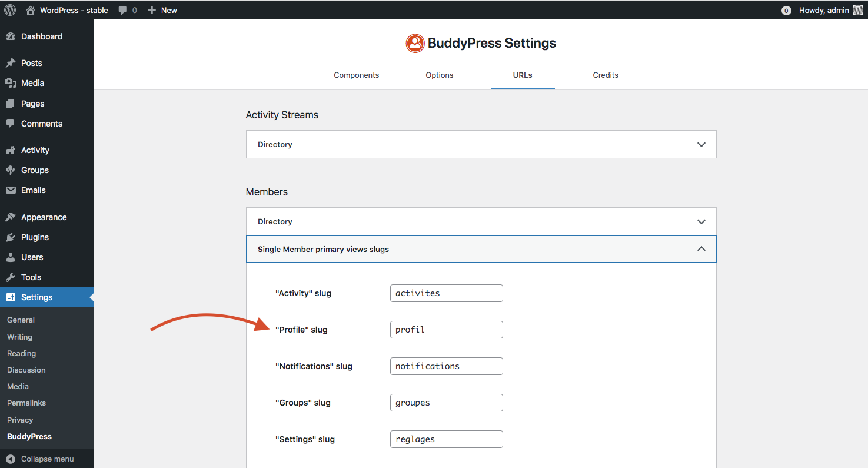The height and width of the screenshot is (468, 868).
Task: Click the Posts pushpin icon
Action: pos(11,63)
